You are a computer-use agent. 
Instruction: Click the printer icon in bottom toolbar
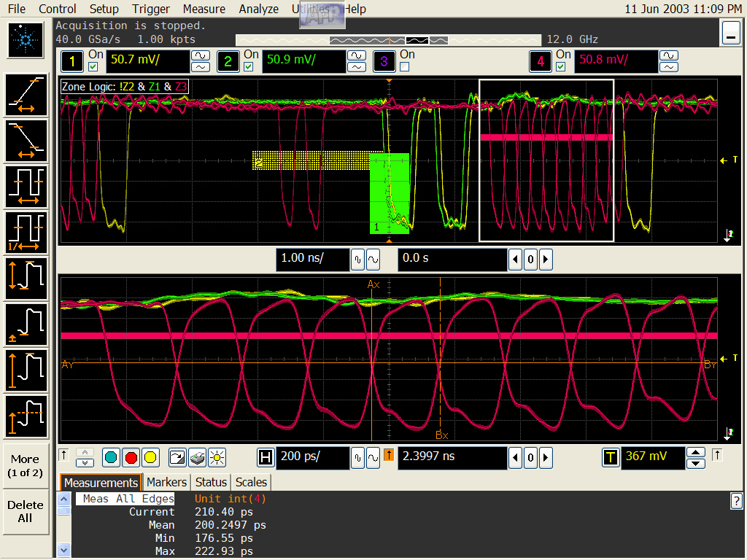[197, 458]
